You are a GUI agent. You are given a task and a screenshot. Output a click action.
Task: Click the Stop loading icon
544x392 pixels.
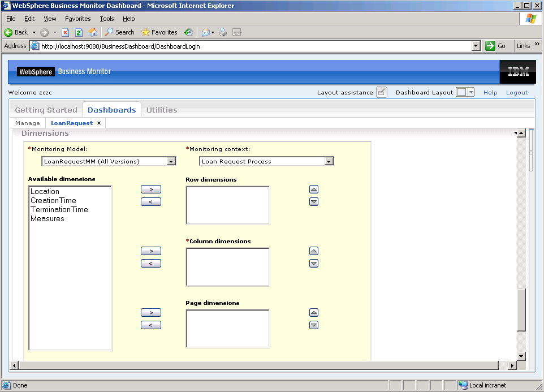tap(65, 32)
